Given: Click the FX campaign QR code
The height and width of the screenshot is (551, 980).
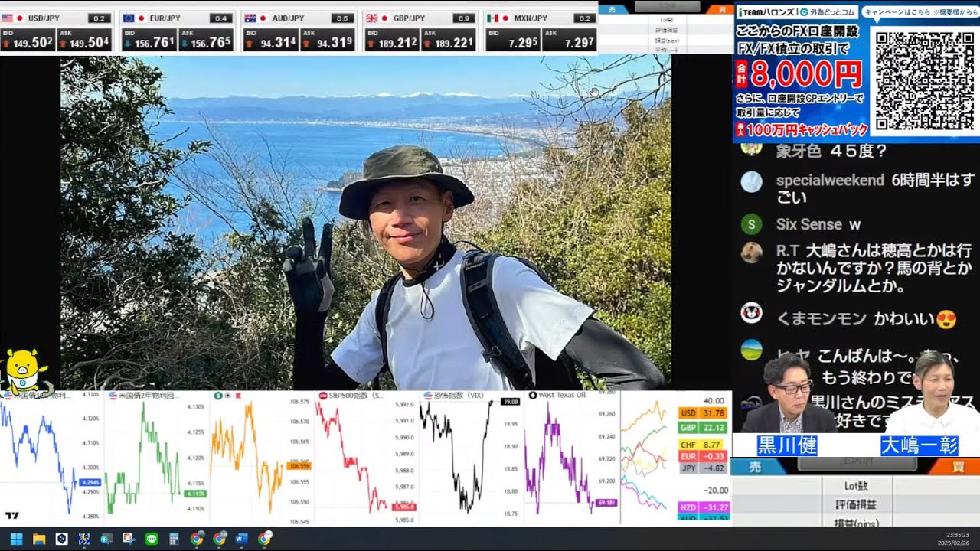Looking at the screenshot, I should pyautogui.click(x=923, y=81).
